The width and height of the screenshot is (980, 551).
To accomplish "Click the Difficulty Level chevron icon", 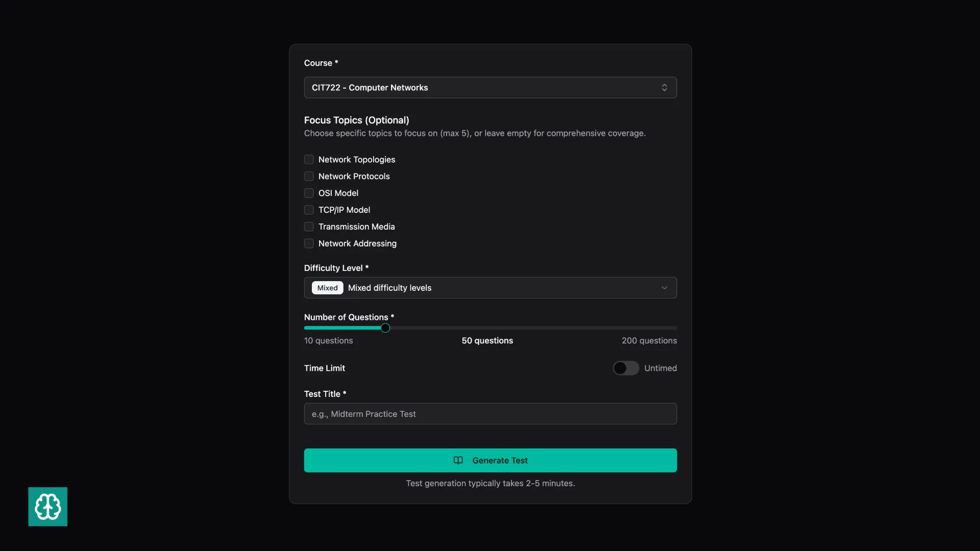I will (664, 288).
